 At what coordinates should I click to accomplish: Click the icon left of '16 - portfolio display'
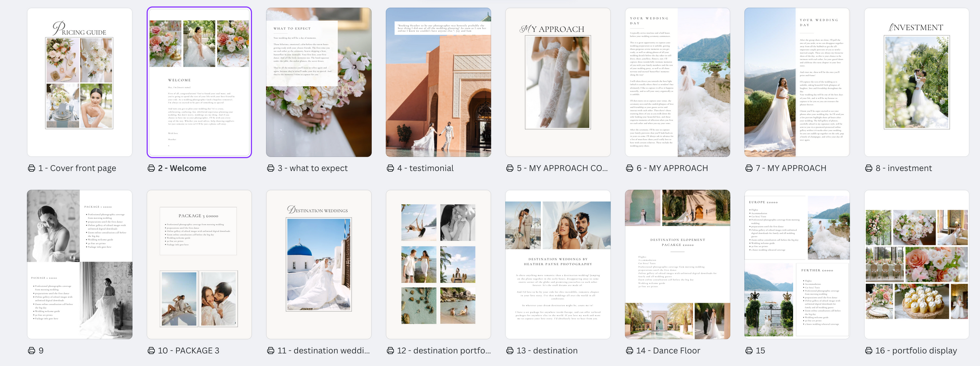click(869, 351)
